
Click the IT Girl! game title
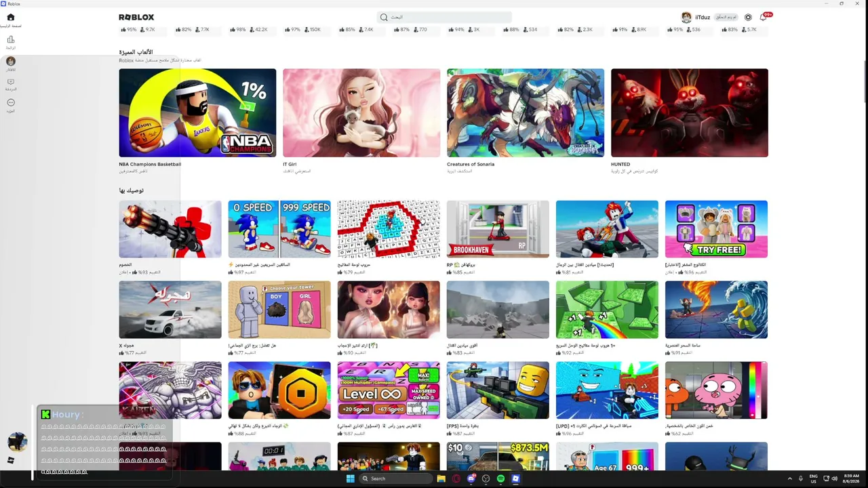tap(290, 164)
